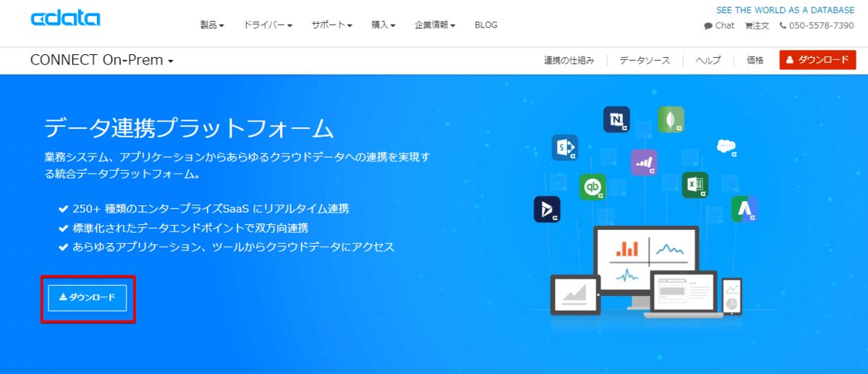This screenshot has height=374, width=868.
Task: Open the 企業情報 dropdown
Action: click(x=435, y=25)
